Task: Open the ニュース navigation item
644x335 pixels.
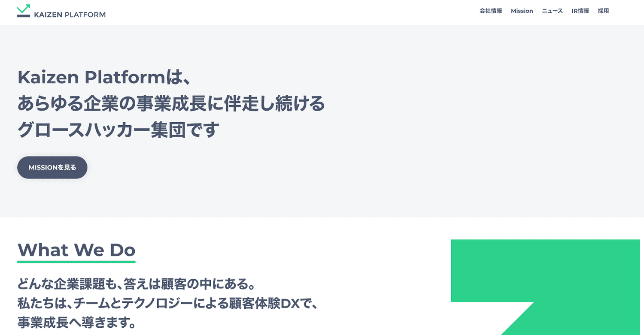Action: 552,11
